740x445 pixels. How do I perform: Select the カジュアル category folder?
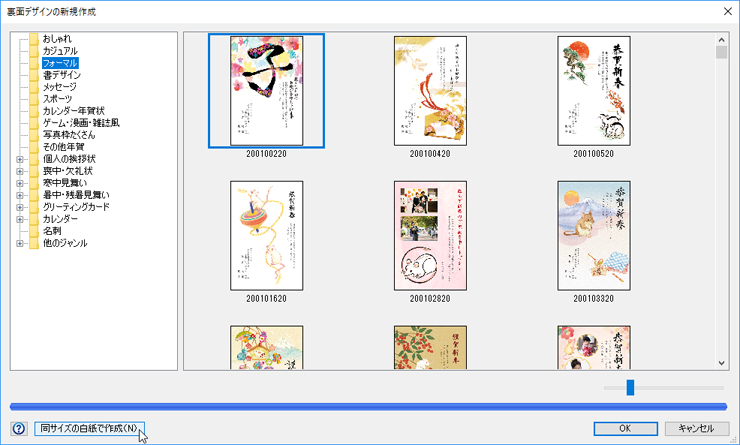(x=60, y=51)
